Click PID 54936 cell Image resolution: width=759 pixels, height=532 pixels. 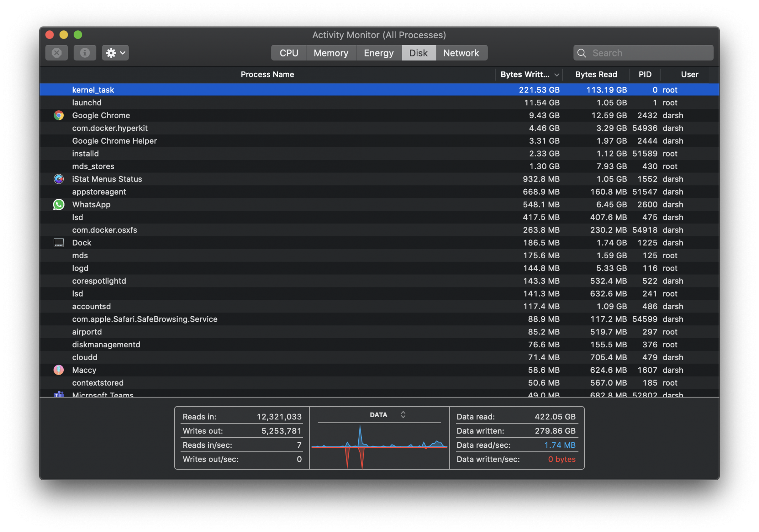pyautogui.click(x=645, y=128)
